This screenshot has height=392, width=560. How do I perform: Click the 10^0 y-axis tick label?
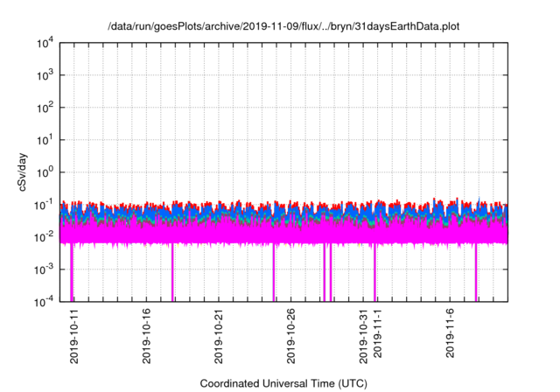click(45, 172)
